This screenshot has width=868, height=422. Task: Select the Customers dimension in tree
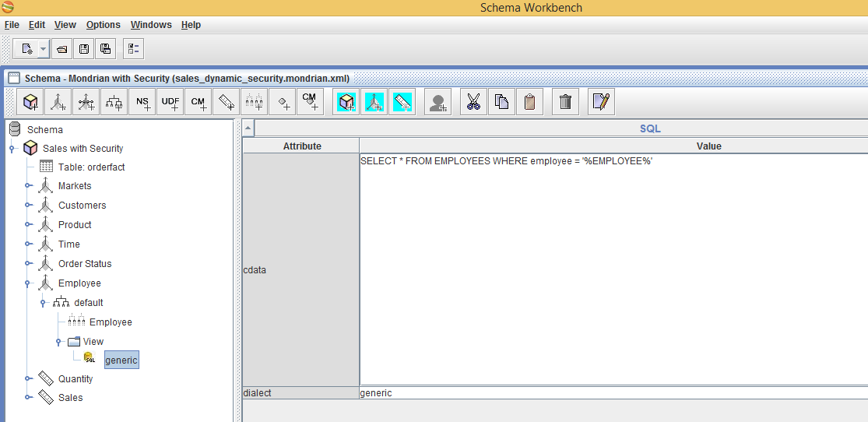pos(82,205)
